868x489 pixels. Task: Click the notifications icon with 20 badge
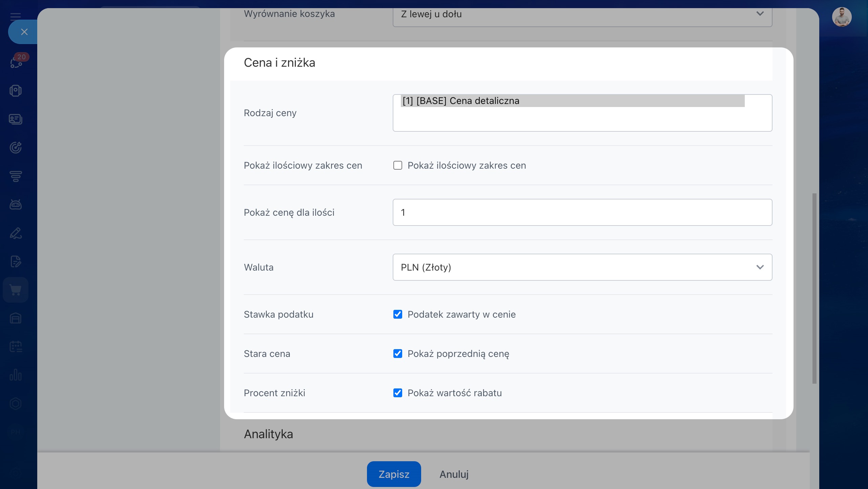point(16,62)
